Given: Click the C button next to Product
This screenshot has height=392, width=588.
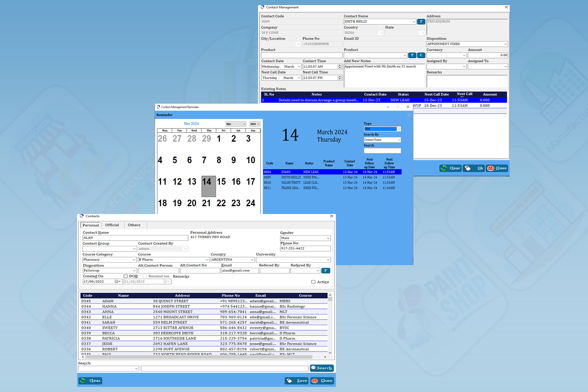Looking at the screenshot, I should pyautogui.click(x=421, y=55).
